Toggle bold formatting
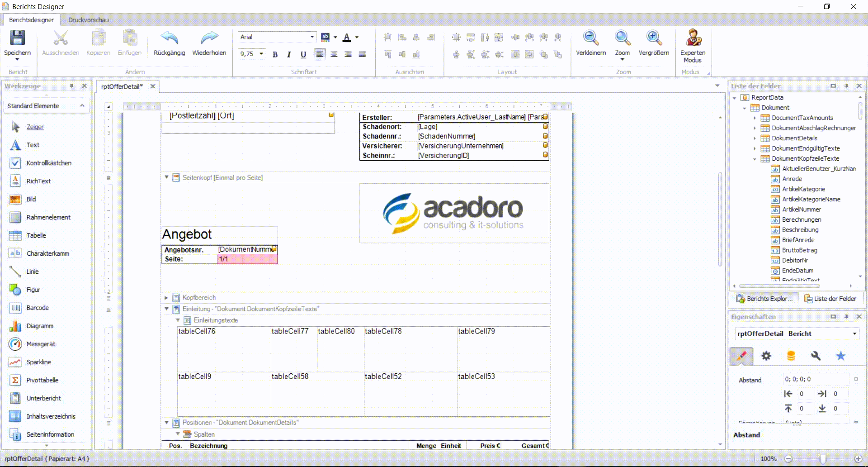The image size is (868, 467). click(x=275, y=54)
